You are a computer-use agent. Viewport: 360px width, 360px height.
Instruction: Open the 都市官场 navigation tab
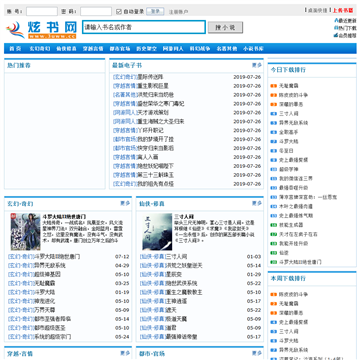tap(120, 49)
